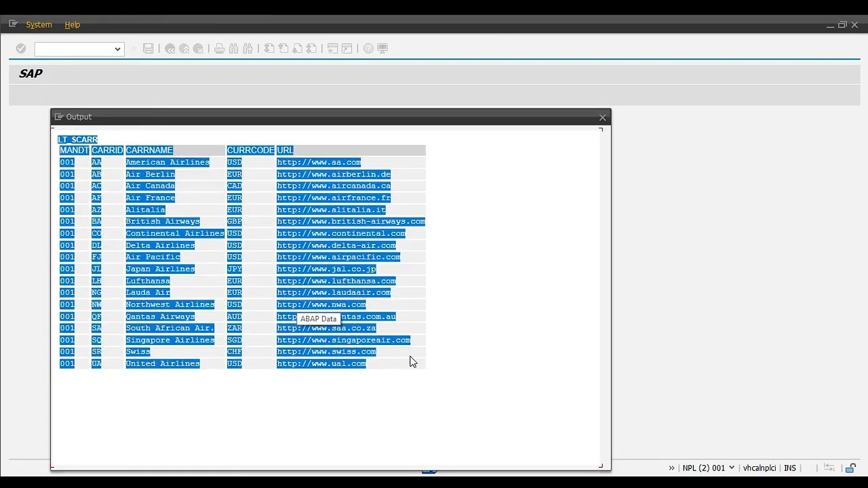
Task: Click the green Enter checkmark icon
Action: (21, 49)
